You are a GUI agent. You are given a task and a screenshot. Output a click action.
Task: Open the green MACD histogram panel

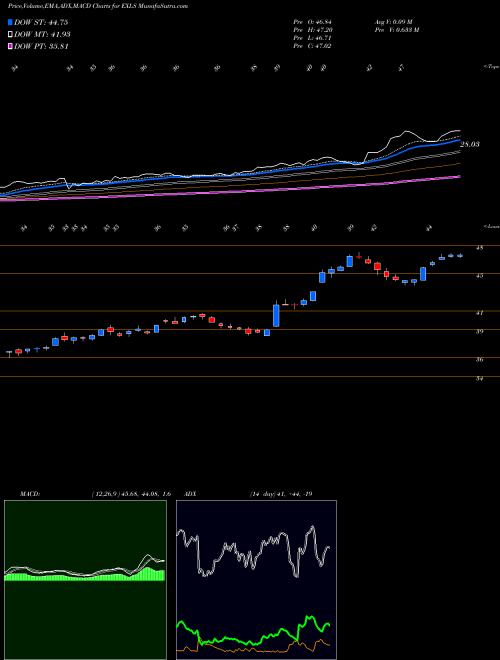click(85, 580)
